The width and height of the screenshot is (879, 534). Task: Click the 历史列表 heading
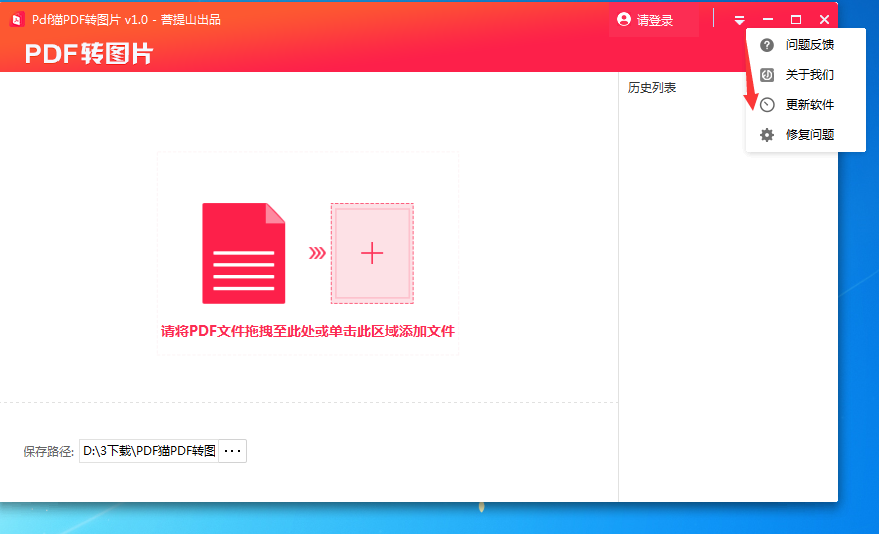[652, 87]
